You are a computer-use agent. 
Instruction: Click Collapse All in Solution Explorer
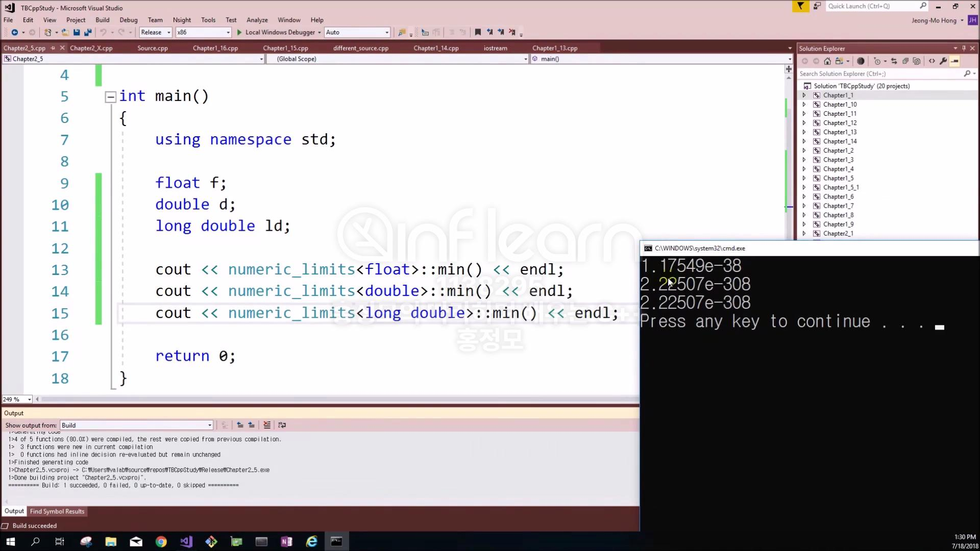pos(905,61)
